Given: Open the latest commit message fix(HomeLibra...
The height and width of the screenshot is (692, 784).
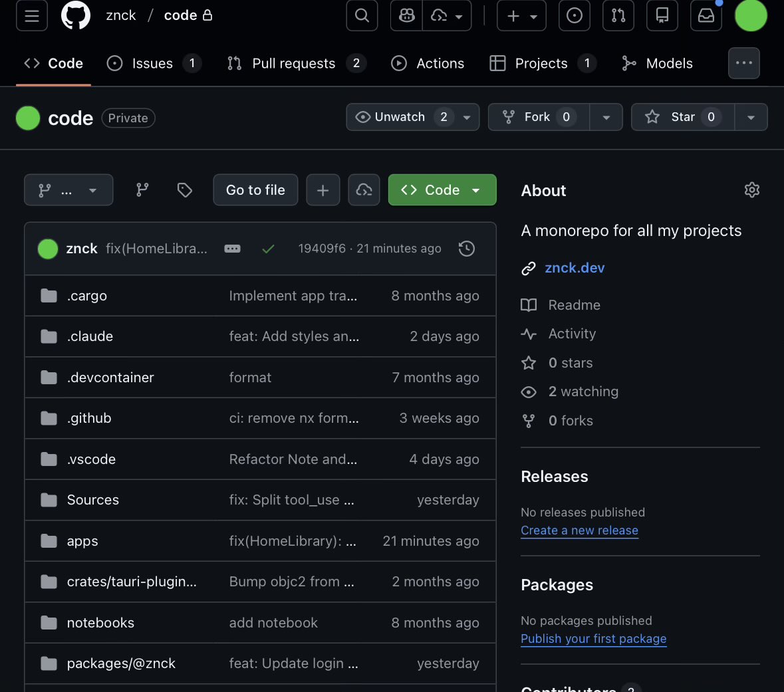Looking at the screenshot, I should [156, 249].
